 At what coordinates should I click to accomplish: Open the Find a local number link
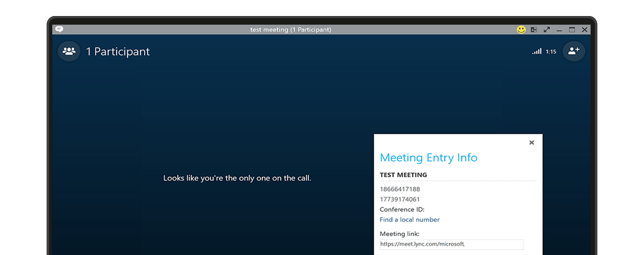409,219
